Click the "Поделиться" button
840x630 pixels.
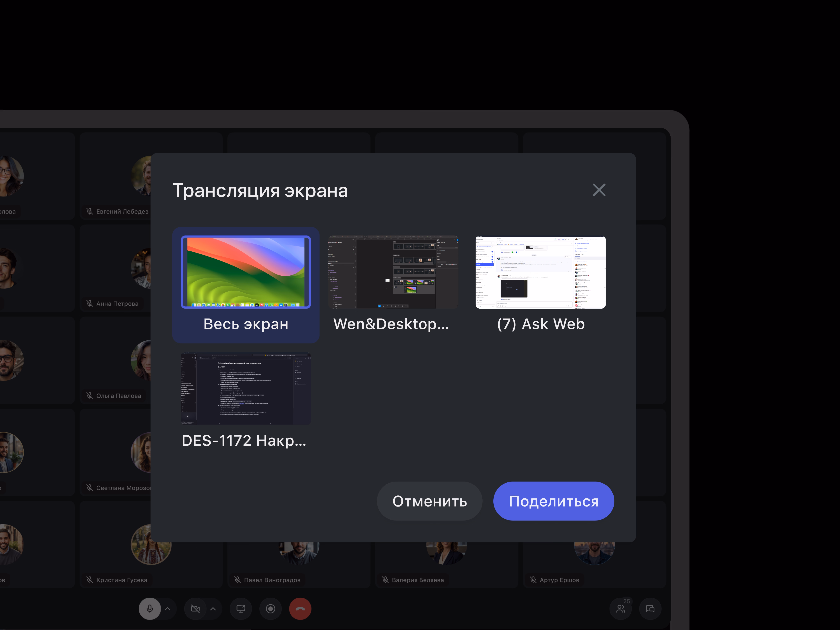pos(554,501)
